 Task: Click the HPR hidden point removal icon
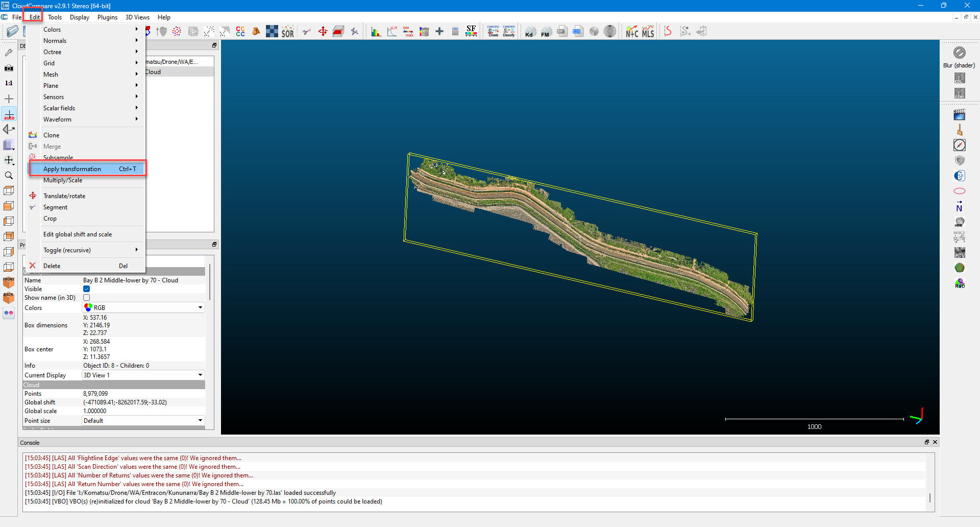tap(960, 222)
